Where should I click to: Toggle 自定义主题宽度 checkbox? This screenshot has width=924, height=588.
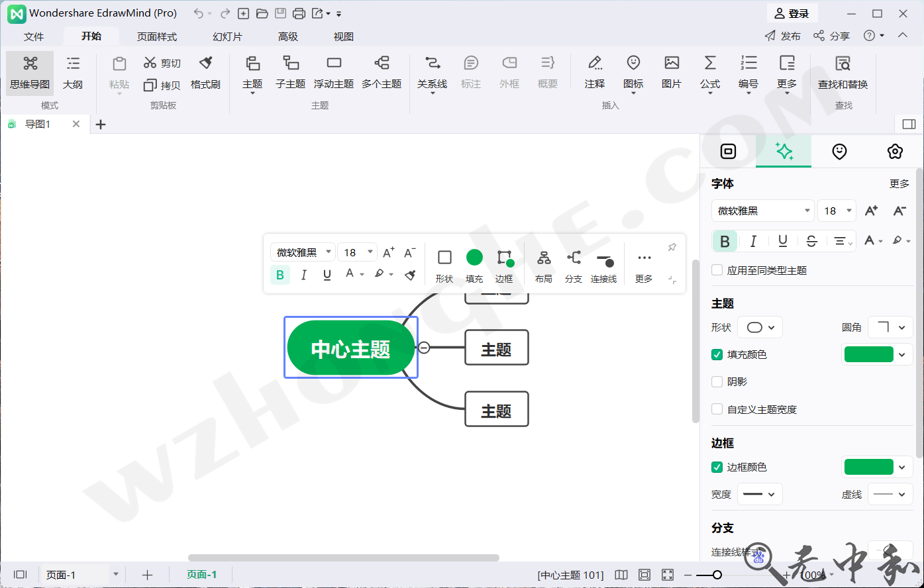[x=717, y=409]
